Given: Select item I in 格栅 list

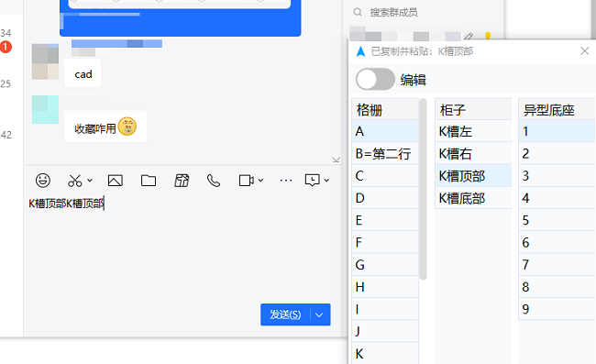Looking at the screenshot, I should [385, 309].
